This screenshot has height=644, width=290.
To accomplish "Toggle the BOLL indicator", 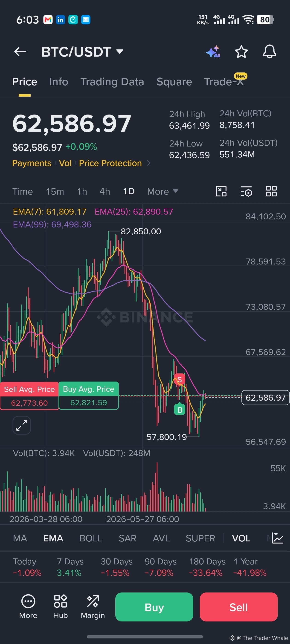I will click(x=91, y=538).
